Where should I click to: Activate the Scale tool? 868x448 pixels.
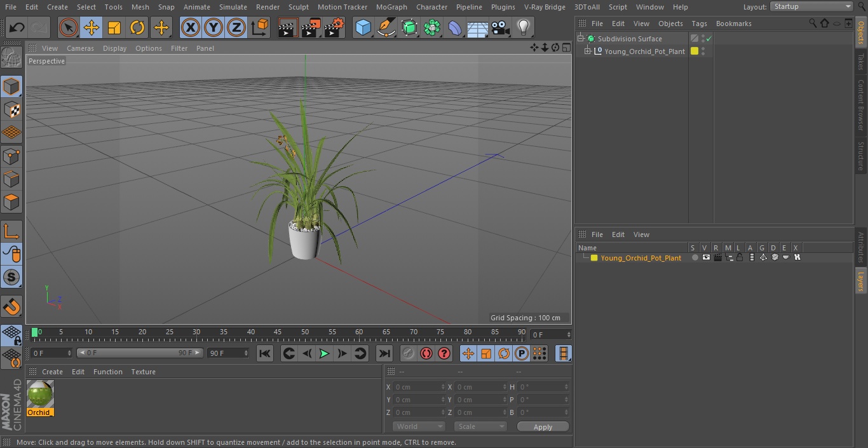point(114,27)
